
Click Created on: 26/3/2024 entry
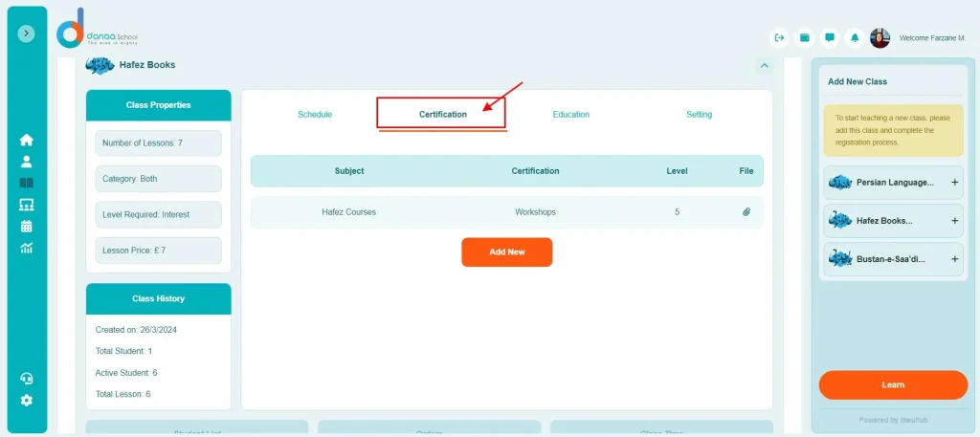[x=136, y=330]
